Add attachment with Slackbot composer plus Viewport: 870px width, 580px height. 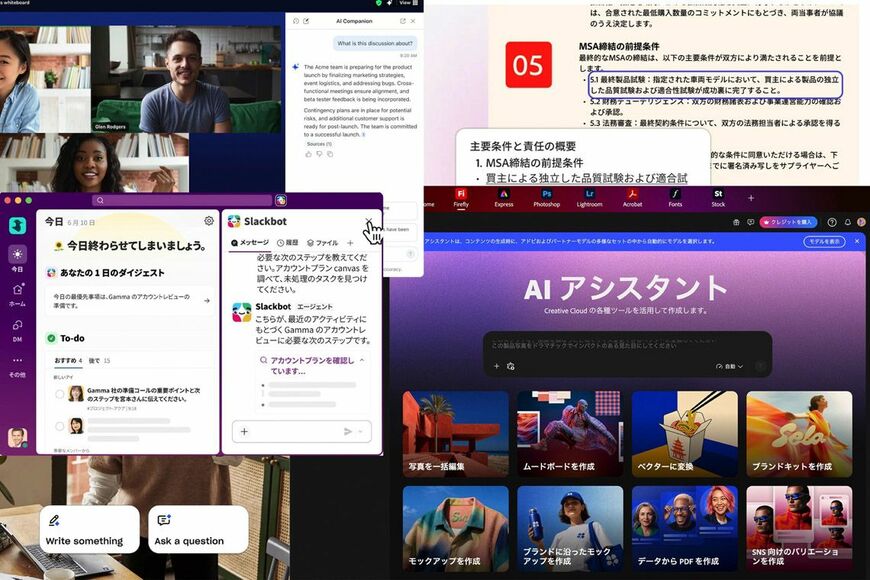[244, 431]
